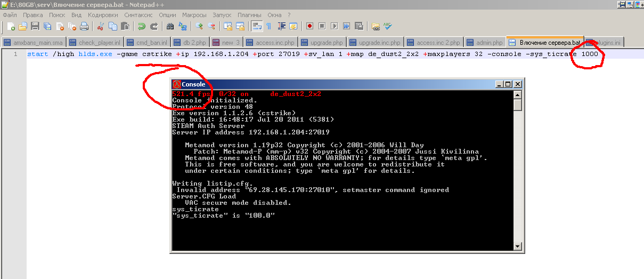Click line number 1 in the margin
Image resolution: width=644 pixels, height=279 pixels.
[15, 54]
